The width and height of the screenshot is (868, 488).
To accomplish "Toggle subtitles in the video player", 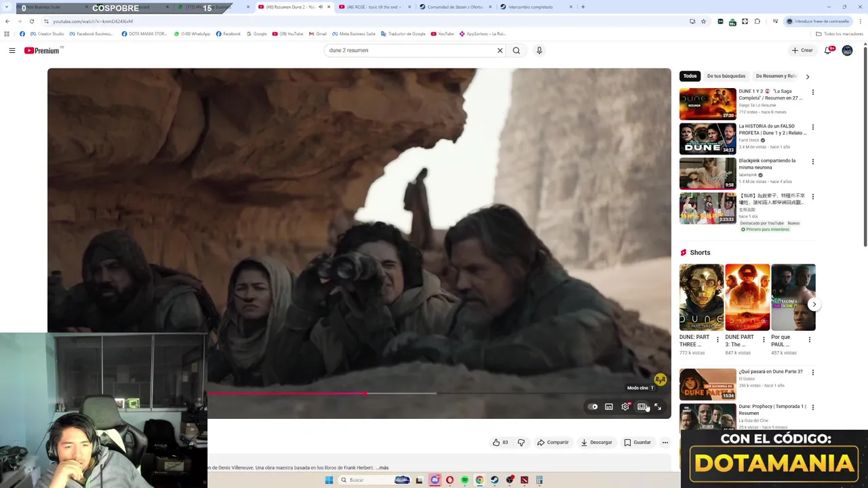I will click(x=609, y=407).
